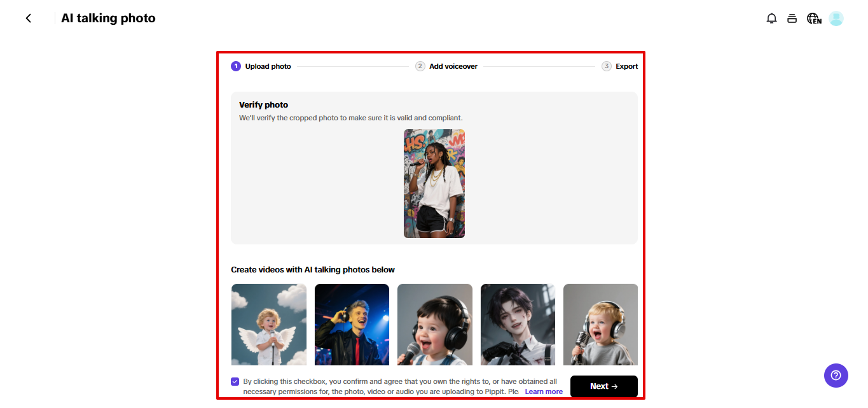Choose the man in red tie photo
Image resolution: width=868 pixels, height=408 pixels.
(352, 325)
